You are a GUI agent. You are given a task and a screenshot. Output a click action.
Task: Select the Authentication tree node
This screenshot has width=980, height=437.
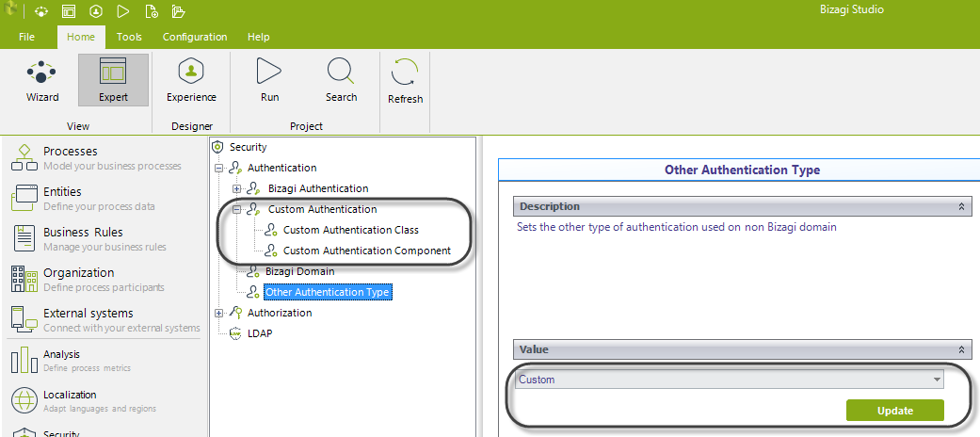(281, 168)
